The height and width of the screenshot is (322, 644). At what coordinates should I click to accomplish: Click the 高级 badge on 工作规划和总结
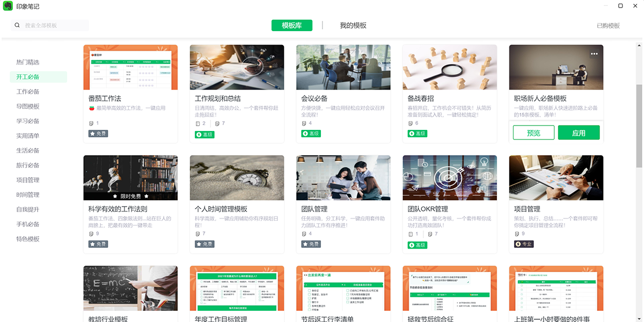tap(204, 134)
